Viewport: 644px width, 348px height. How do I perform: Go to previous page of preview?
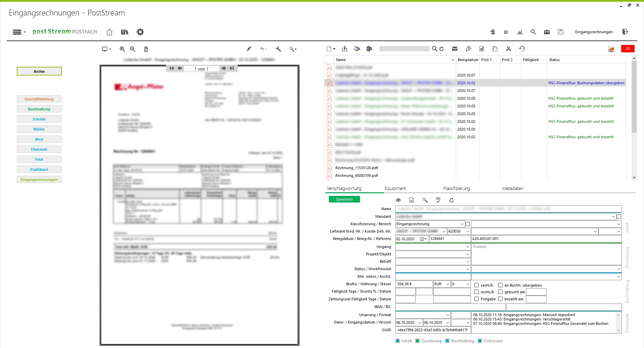pyautogui.click(x=180, y=68)
